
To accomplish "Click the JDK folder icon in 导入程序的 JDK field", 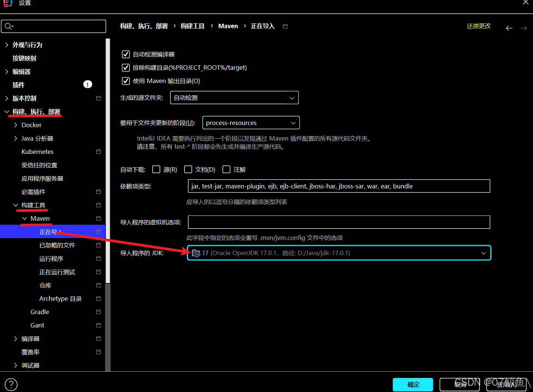I will 196,253.
